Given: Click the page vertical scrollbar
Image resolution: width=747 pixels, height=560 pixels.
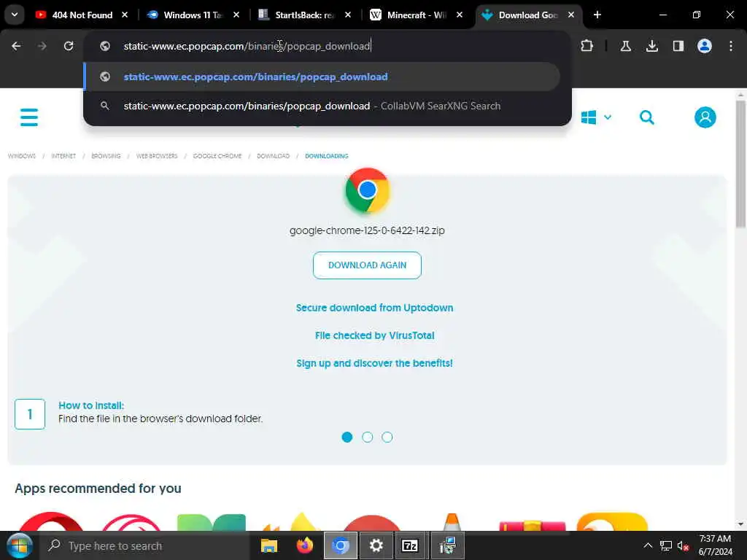Looking at the screenshot, I should 740,164.
